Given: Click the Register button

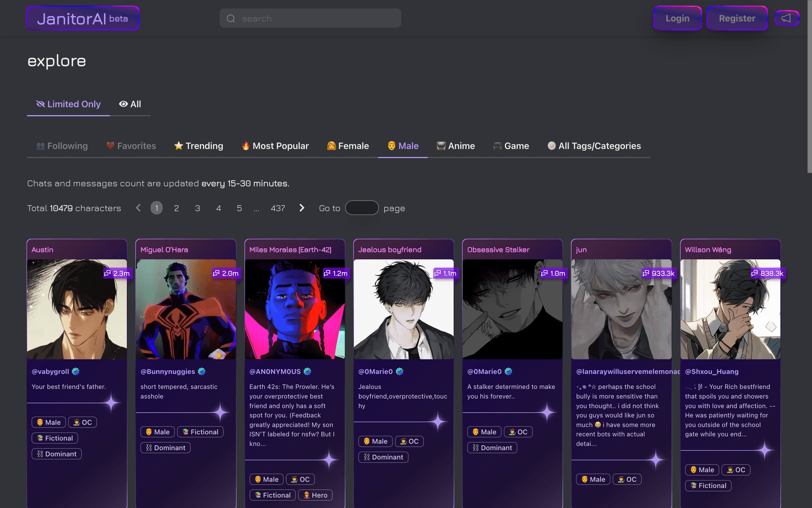Looking at the screenshot, I should (x=737, y=18).
